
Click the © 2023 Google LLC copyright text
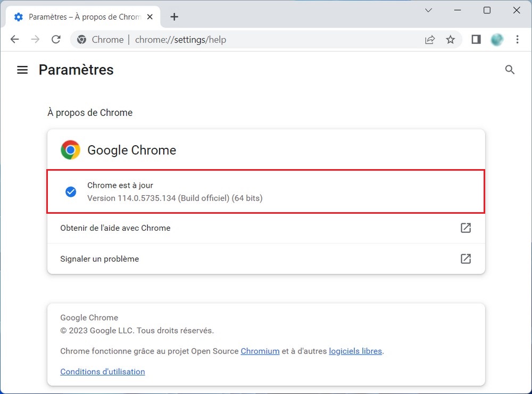coord(137,331)
